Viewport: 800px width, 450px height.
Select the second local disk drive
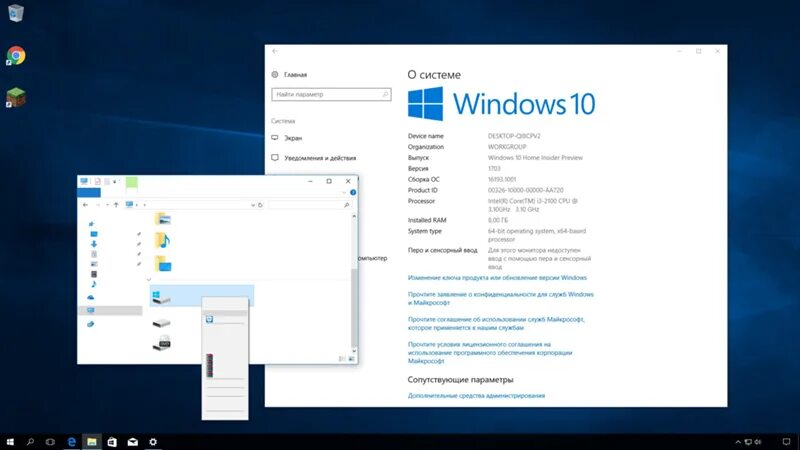161,323
